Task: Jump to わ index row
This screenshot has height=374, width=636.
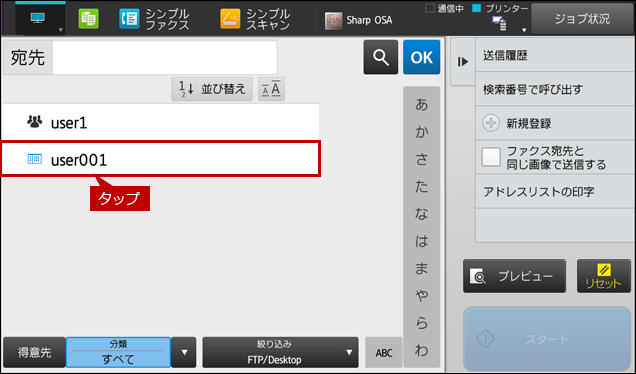Action: click(421, 350)
